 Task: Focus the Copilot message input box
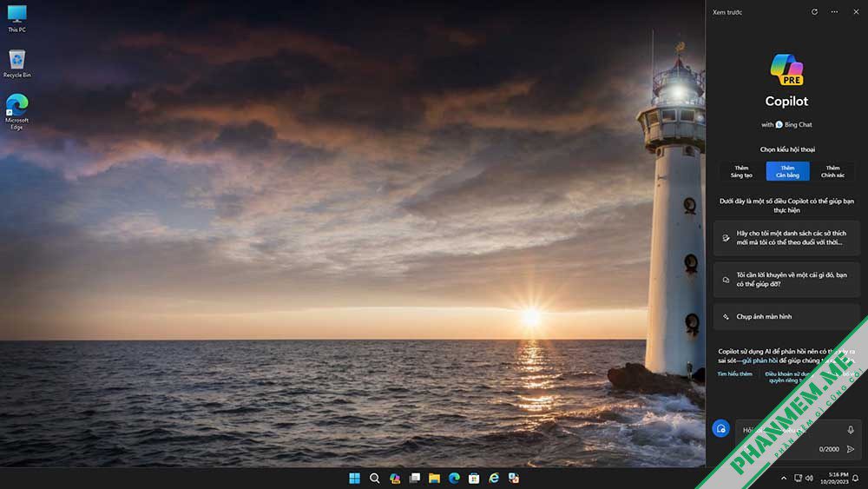tap(797, 439)
